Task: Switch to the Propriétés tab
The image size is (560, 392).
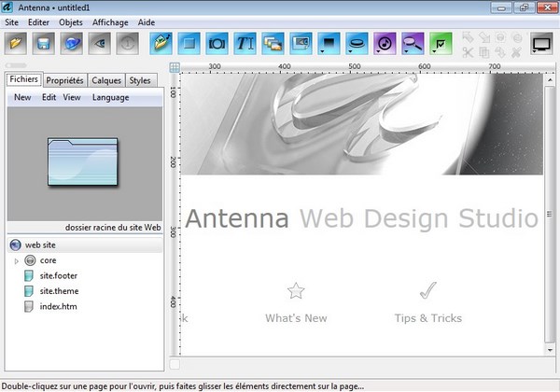Action: [64, 80]
